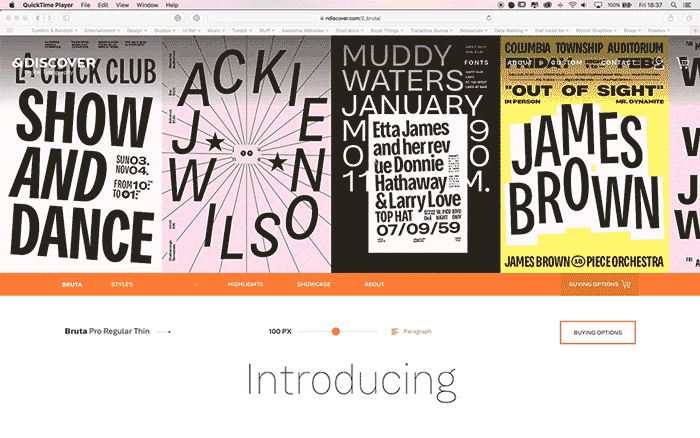Click the Apple menu icon

coord(10,5)
